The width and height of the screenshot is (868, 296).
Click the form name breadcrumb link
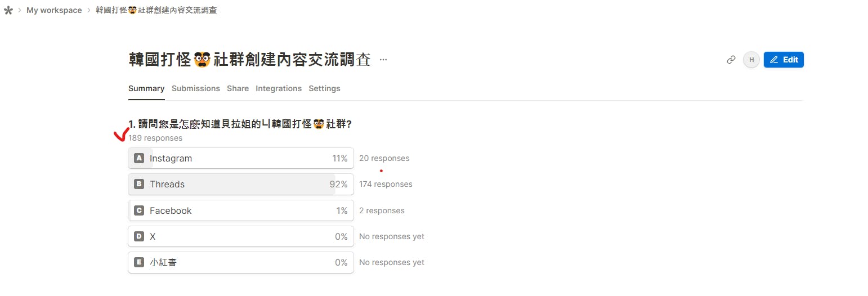(156, 11)
